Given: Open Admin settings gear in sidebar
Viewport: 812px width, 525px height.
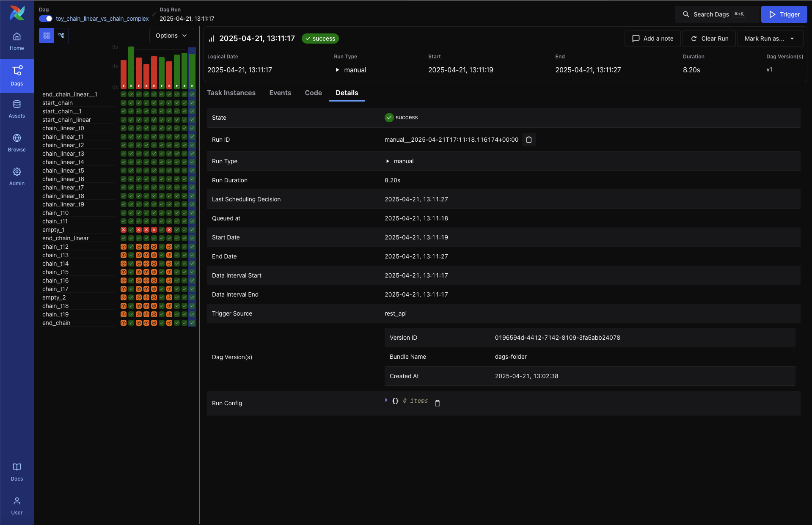Looking at the screenshot, I should (x=17, y=176).
